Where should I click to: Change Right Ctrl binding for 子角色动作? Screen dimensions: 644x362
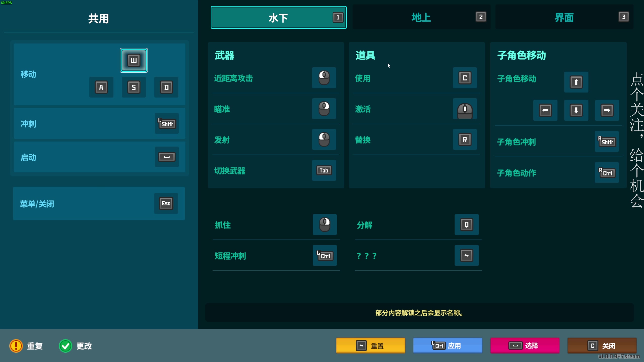(x=607, y=172)
